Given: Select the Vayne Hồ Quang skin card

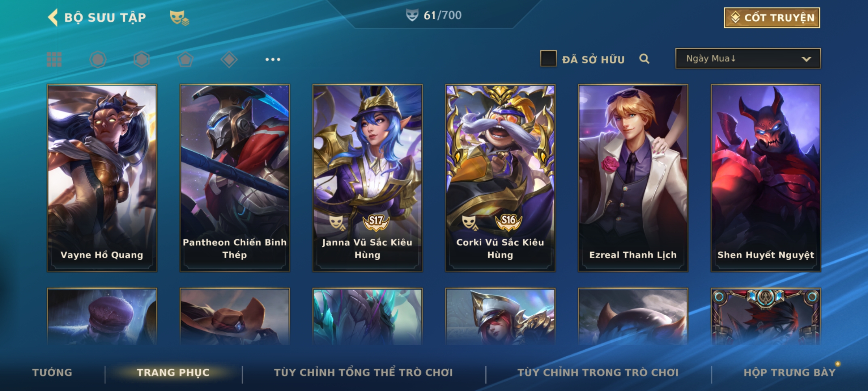Looking at the screenshot, I should pyautogui.click(x=102, y=178).
